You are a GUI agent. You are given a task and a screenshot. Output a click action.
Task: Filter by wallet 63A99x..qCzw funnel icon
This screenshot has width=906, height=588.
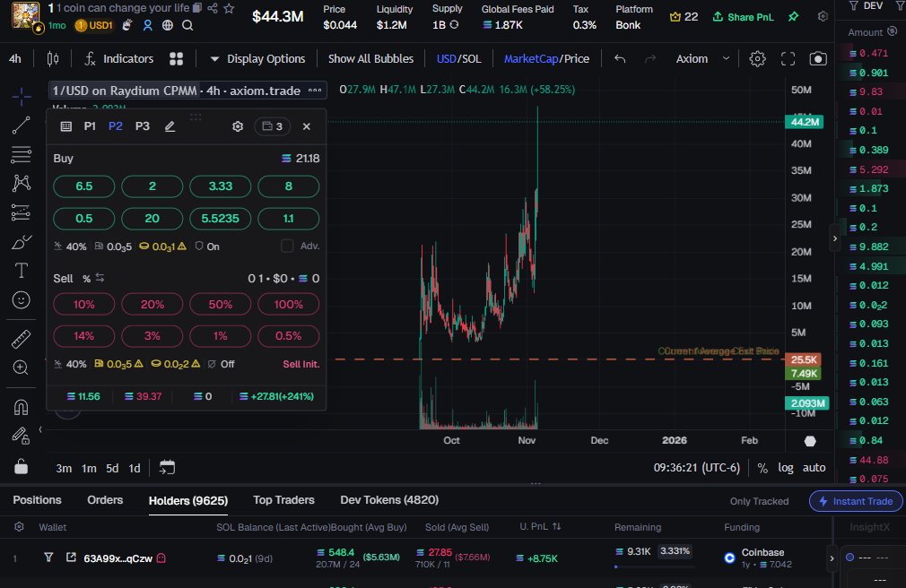[x=48, y=558]
